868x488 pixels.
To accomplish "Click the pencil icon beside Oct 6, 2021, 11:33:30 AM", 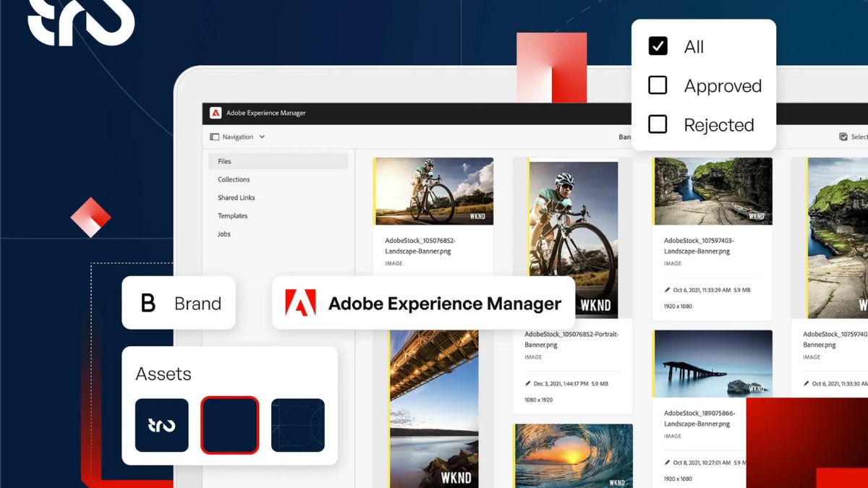I will pos(807,383).
